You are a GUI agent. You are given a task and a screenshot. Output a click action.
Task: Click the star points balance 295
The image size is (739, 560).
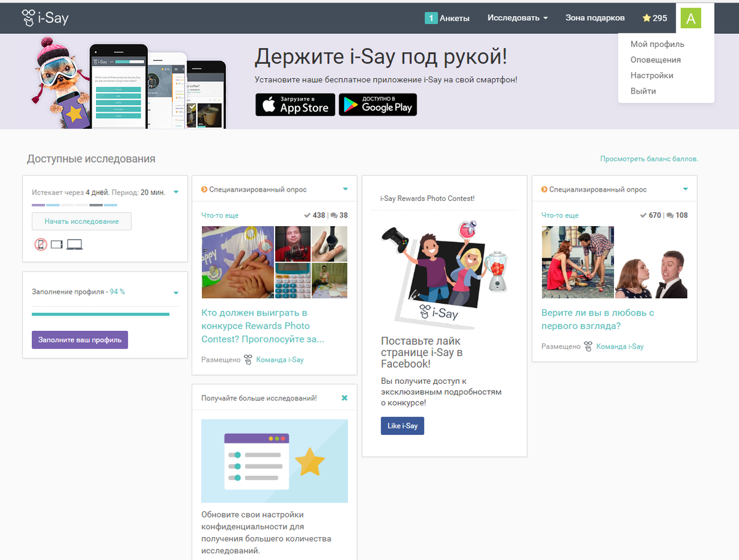coord(655,18)
